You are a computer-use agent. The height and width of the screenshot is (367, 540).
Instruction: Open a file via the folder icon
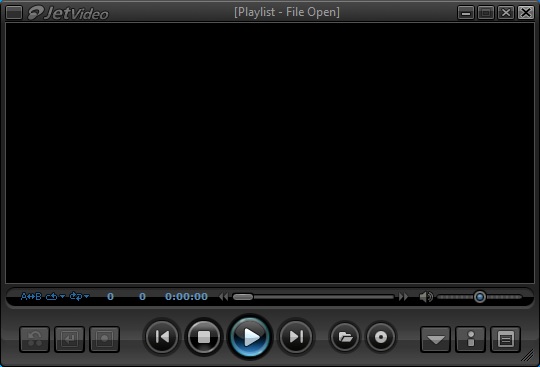tap(345, 337)
